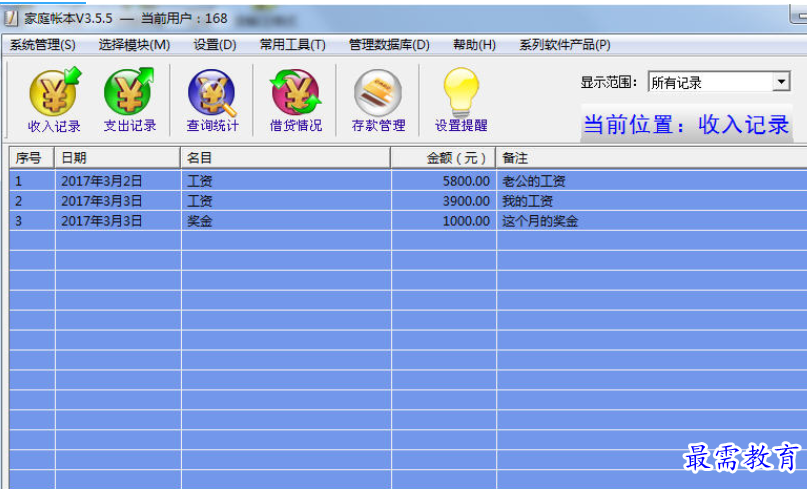The width and height of the screenshot is (807, 489).
Task: Open the 帮助(H) menu
Action: coord(474,45)
